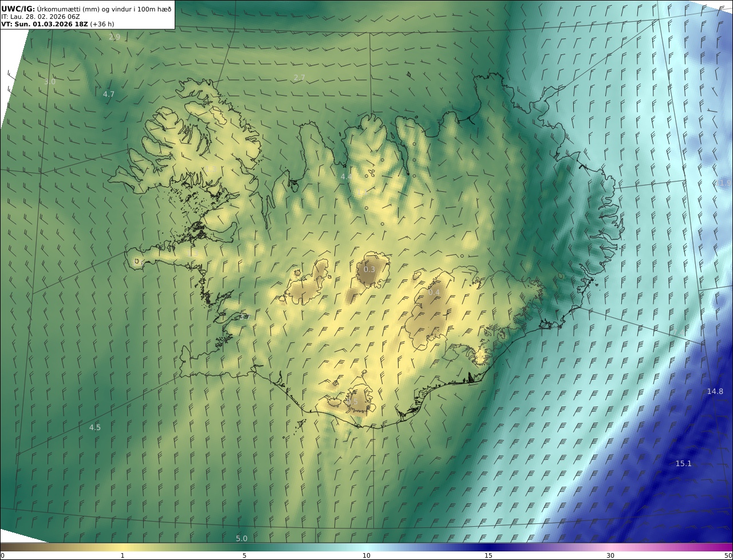Screen dimensions: 733x560
Task: Click the '4.5' value label on the map
Action: point(95,427)
